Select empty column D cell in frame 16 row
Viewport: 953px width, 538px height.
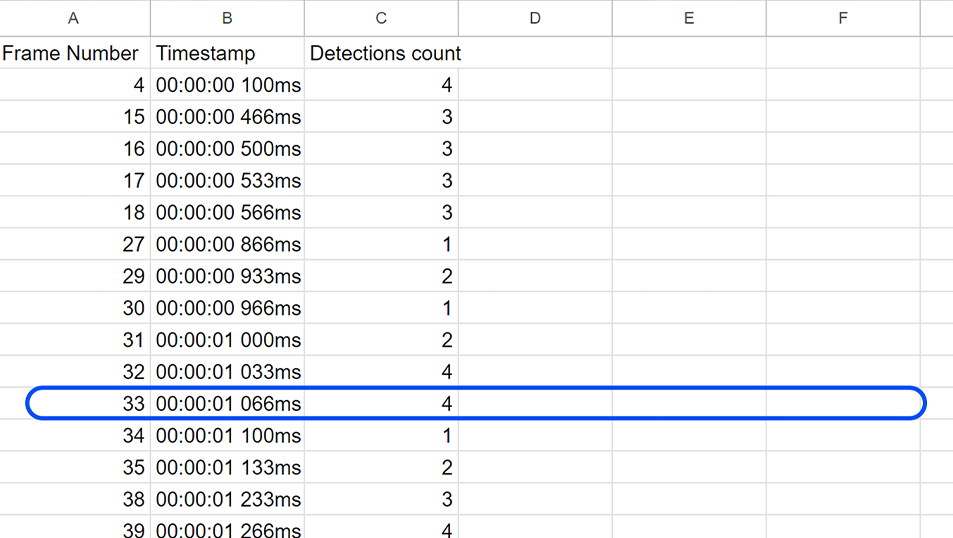[535, 149]
